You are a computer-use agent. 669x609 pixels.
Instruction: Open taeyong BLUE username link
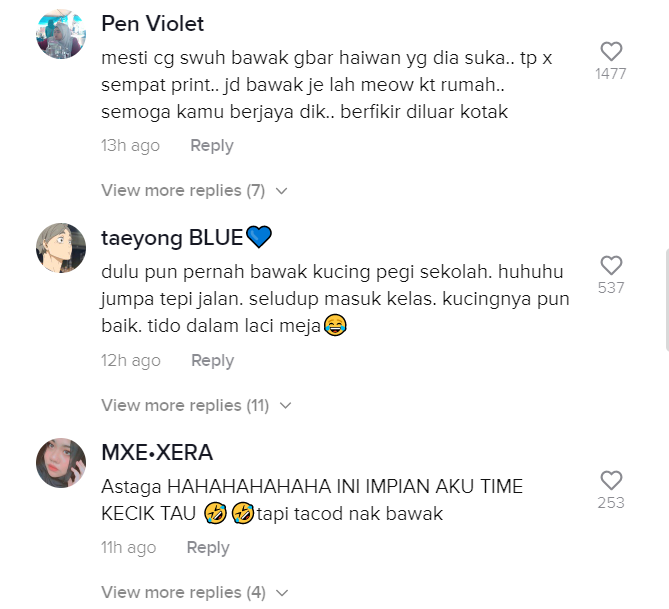pyautogui.click(x=186, y=238)
